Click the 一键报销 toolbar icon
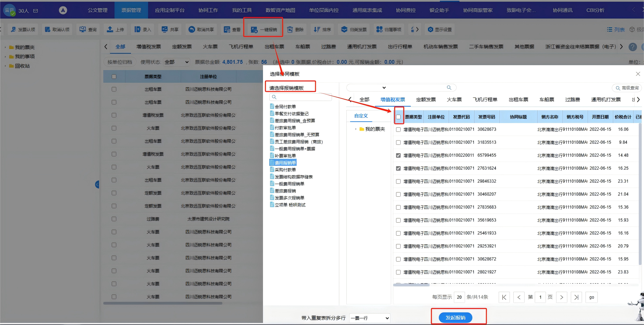The width and height of the screenshot is (644, 325). click(254, 29)
